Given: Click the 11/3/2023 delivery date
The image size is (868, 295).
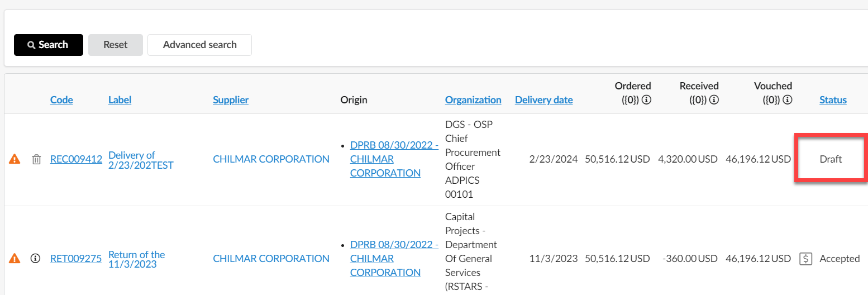Looking at the screenshot, I should click(554, 259).
